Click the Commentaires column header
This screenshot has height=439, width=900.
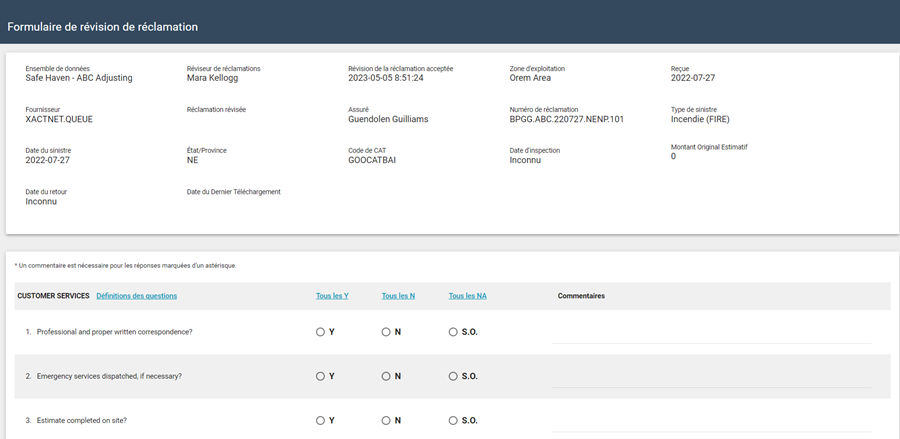(581, 296)
